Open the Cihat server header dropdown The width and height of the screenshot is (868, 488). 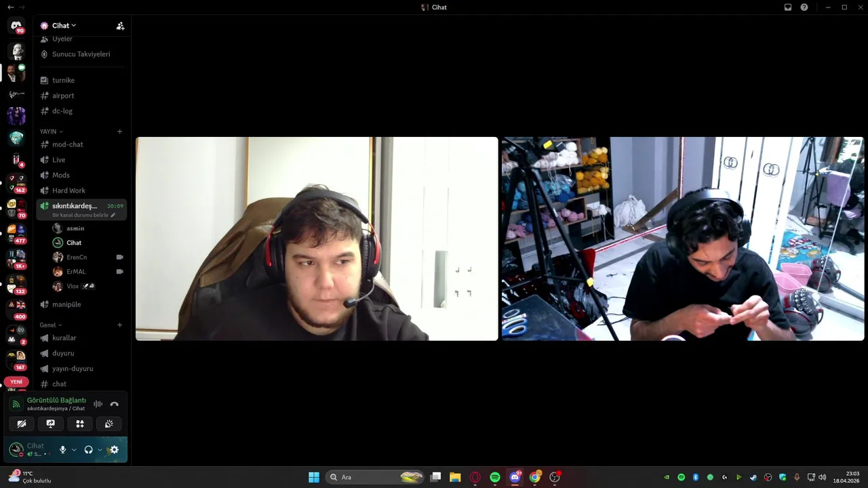click(64, 26)
